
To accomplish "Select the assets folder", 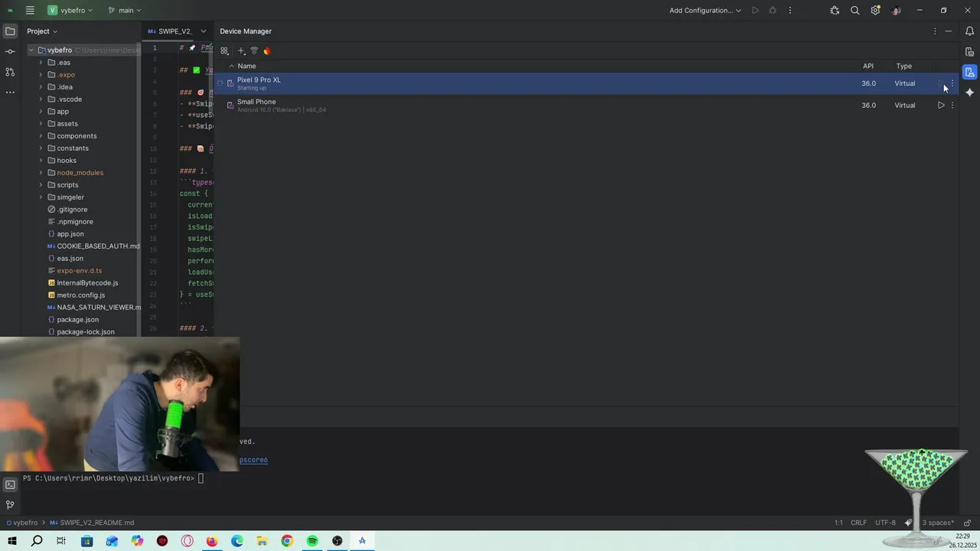I will [x=67, y=124].
